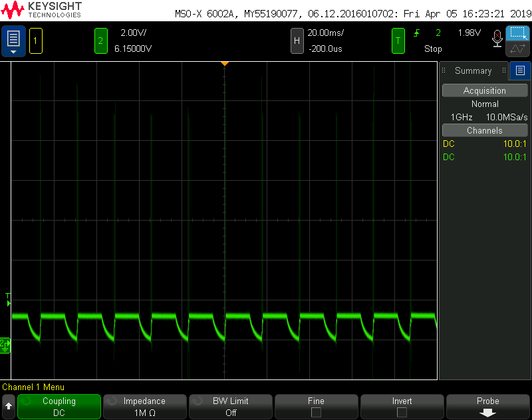Click the orange trigger time position marker
The height and width of the screenshot is (420, 532).
tap(224, 64)
